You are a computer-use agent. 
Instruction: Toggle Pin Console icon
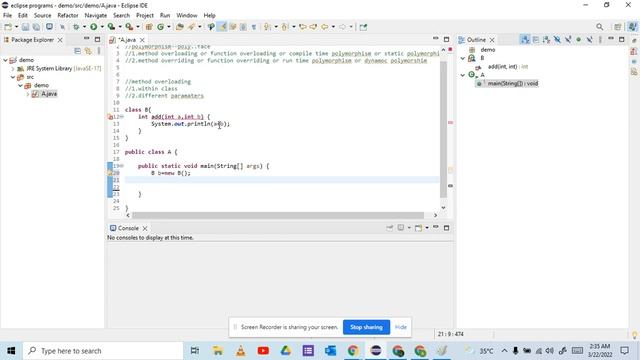tap(389, 228)
